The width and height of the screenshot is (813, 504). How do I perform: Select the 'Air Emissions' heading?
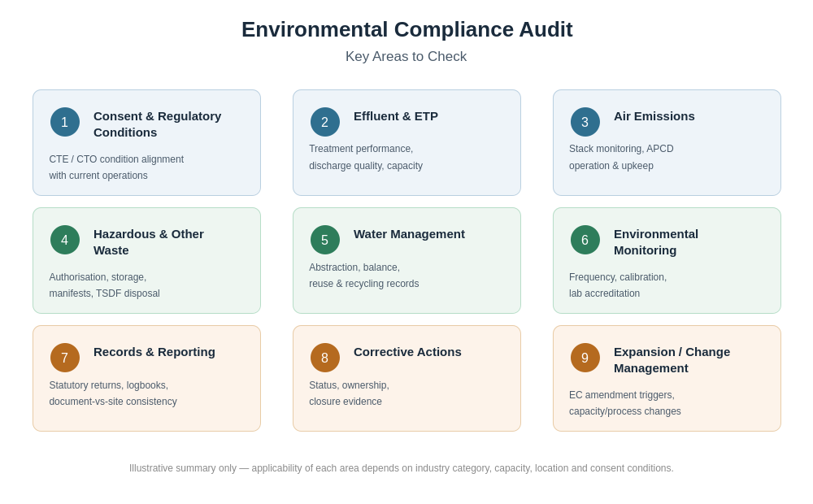[x=654, y=116]
